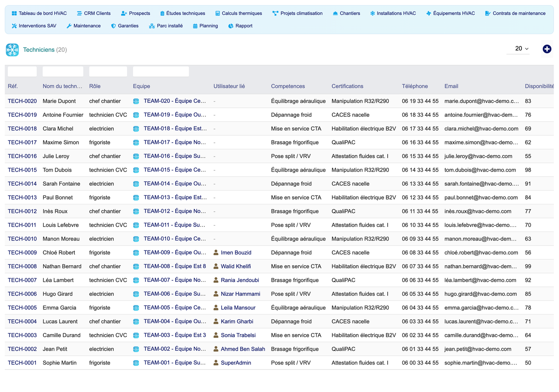The image size is (559, 392).
Task: Open linked user Imen Bouzid
Action: (236, 253)
